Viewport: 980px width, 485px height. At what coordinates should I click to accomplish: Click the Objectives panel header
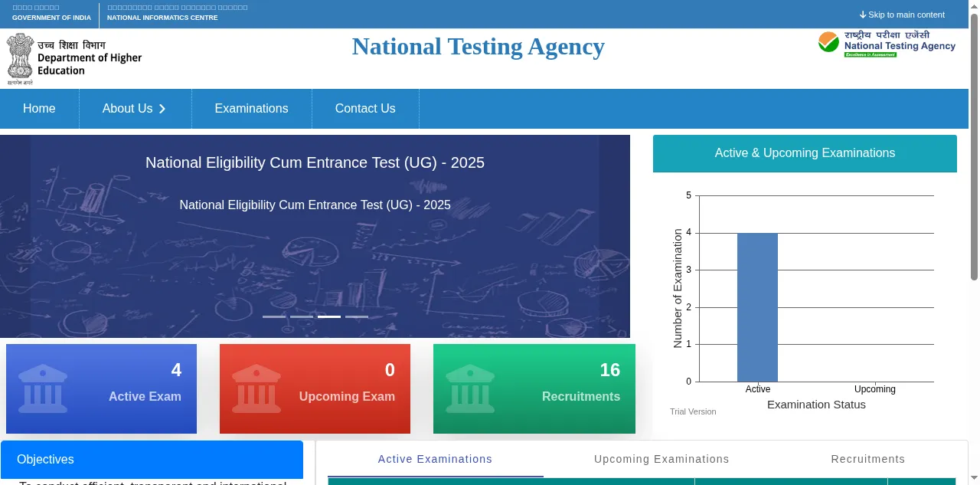coord(152,460)
